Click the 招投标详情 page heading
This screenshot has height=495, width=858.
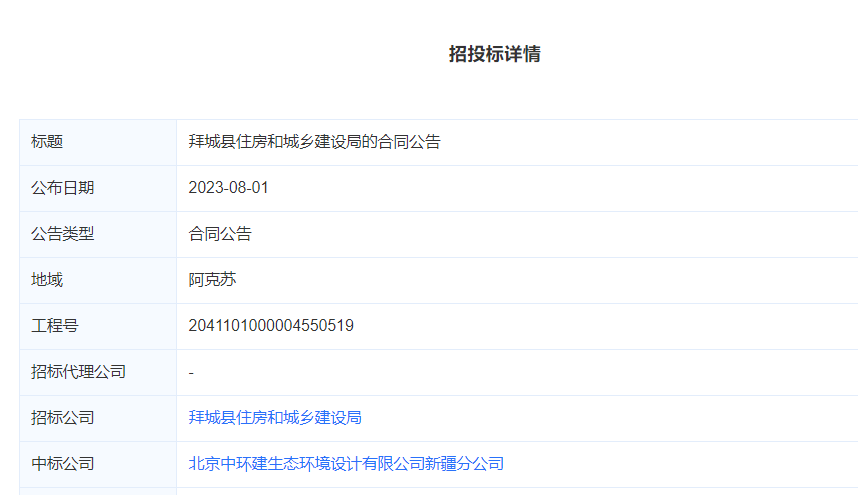494,54
